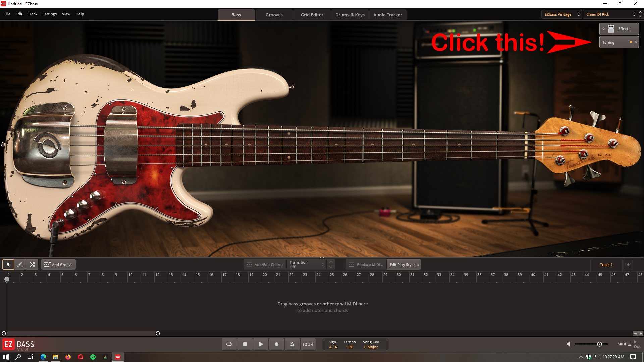This screenshot has width=644, height=362.
Task: Expand the Tuning panel
Action: (x=619, y=42)
